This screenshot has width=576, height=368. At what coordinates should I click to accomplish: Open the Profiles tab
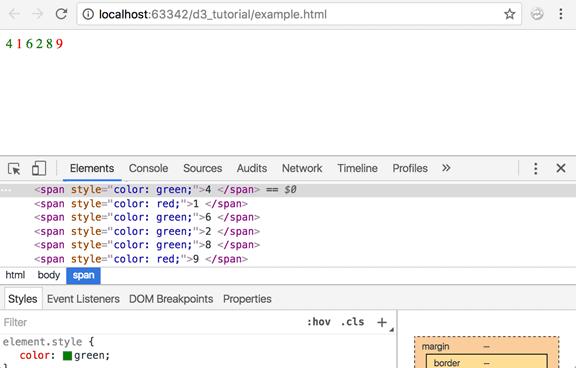[410, 168]
